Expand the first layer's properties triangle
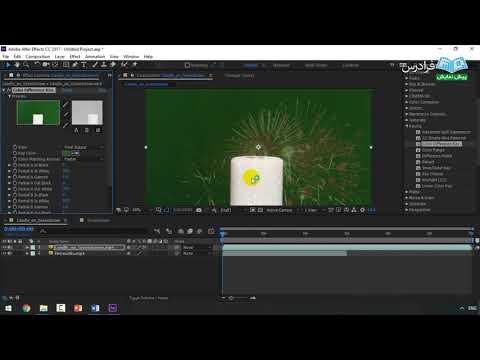The width and height of the screenshot is (480, 360). (x=27, y=247)
